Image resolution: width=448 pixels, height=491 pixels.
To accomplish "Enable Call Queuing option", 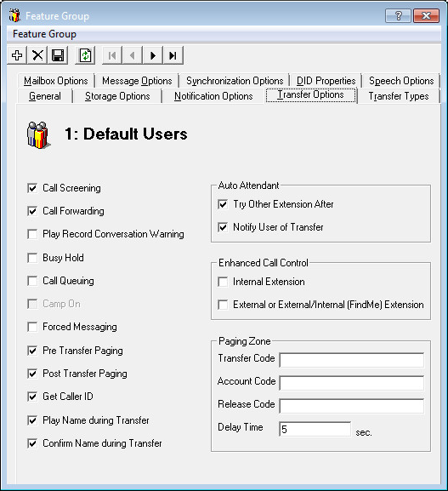I will click(x=32, y=281).
